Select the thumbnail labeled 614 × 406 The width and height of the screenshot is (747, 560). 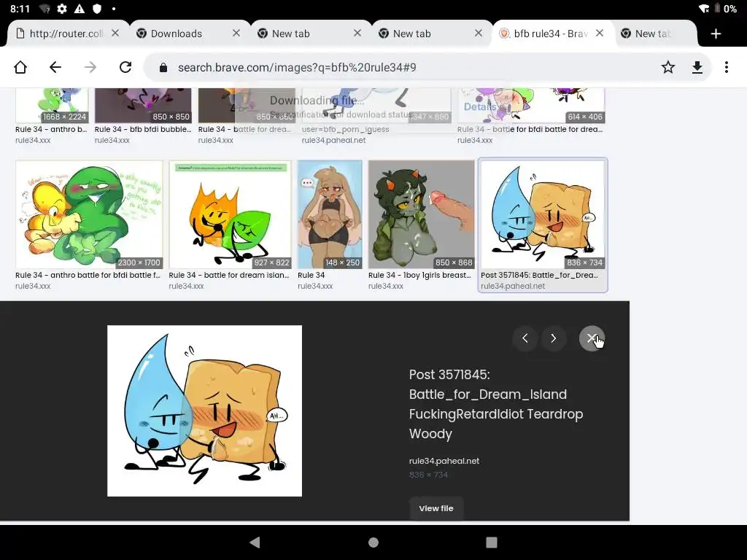coord(531,106)
